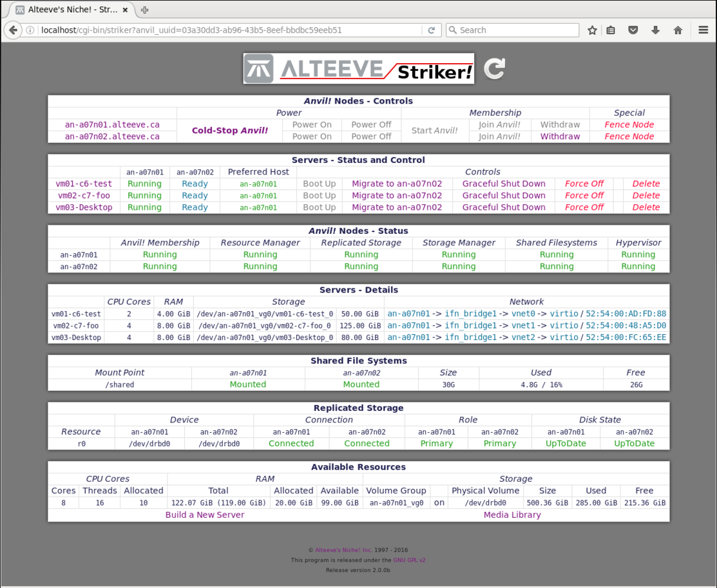Open a new tab with plus button
This screenshot has width=717, height=588.
(x=144, y=10)
